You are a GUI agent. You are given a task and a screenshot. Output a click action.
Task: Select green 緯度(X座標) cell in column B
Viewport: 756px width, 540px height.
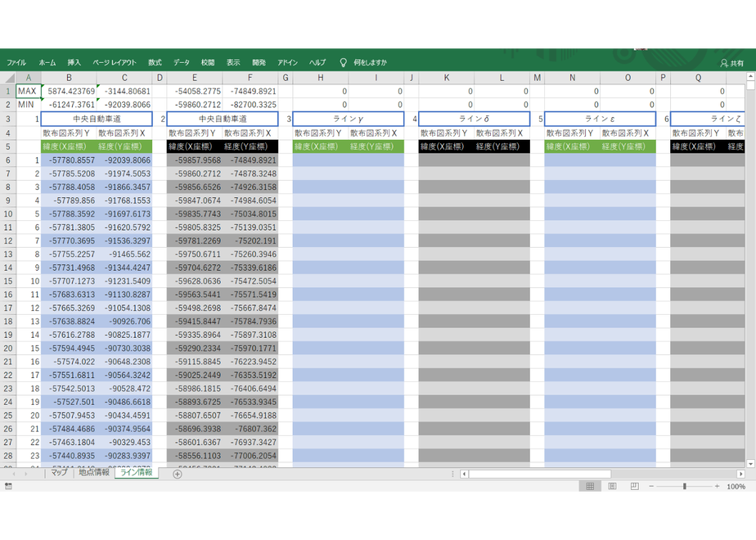tap(69, 146)
